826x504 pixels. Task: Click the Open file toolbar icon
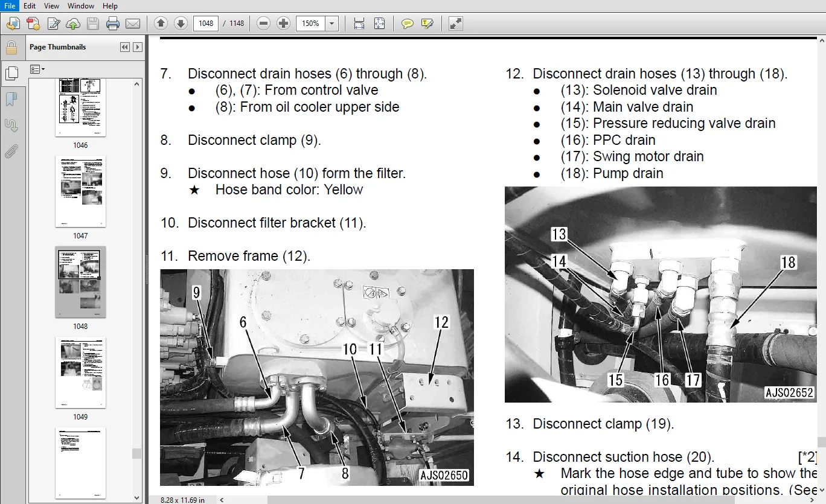coord(13,24)
